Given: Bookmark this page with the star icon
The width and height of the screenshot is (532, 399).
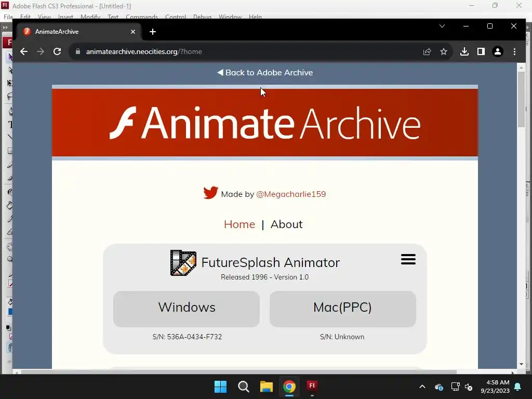Looking at the screenshot, I should point(444,51).
